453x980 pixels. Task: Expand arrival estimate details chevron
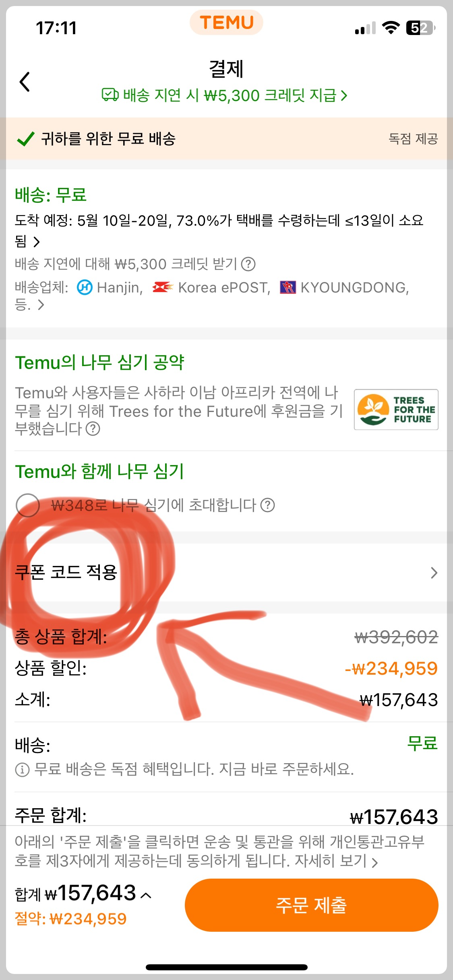pos(37,242)
